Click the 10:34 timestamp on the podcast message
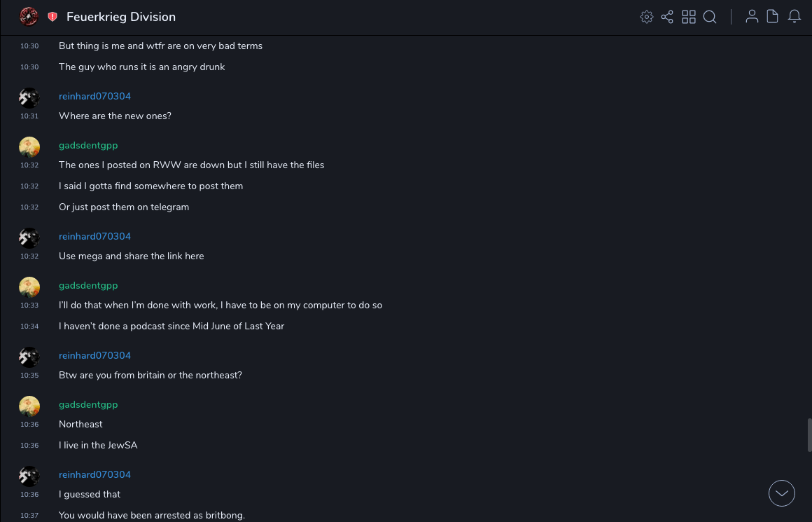Viewport: 812px width, 522px height. (x=29, y=327)
